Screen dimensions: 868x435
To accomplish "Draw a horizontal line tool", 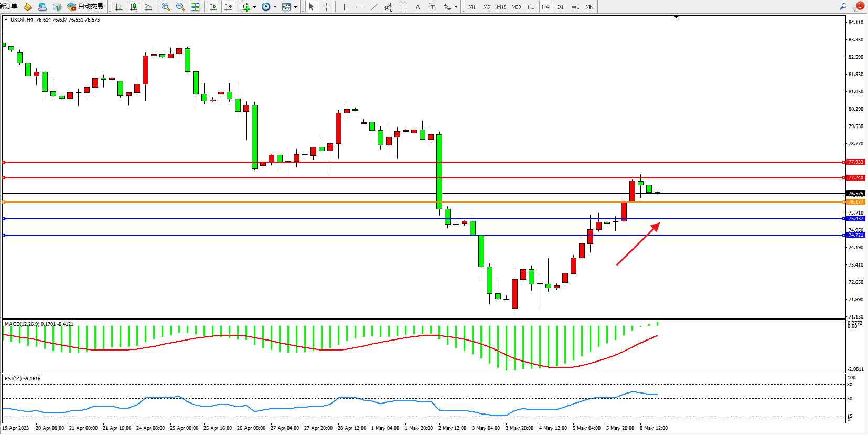I will pyautogui.click(x=359, y=7).
